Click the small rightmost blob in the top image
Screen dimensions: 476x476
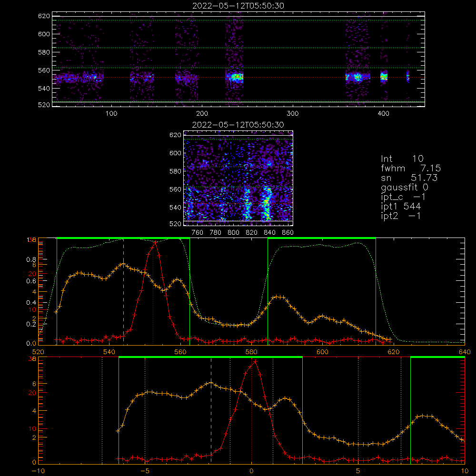point(408,76)
